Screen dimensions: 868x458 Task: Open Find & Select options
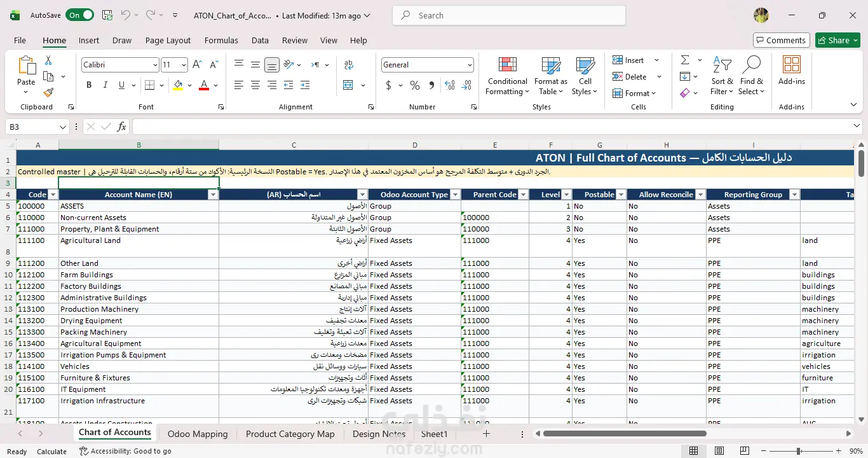(x=752, y=76)
